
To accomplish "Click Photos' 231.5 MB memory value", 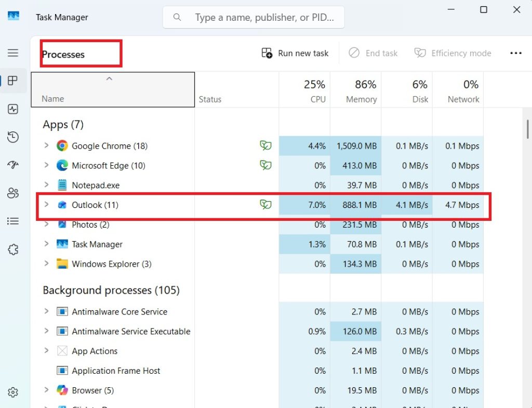I will tap(360, 225).
